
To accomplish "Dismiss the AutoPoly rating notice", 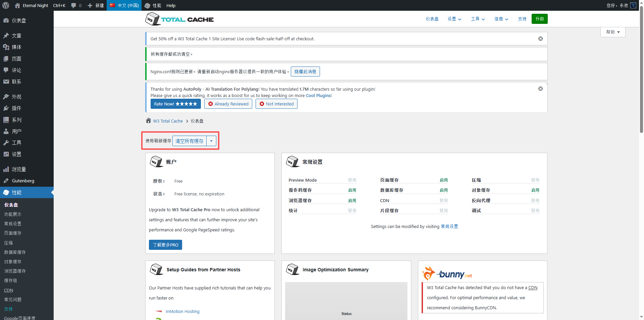I will tap(540, 89).
